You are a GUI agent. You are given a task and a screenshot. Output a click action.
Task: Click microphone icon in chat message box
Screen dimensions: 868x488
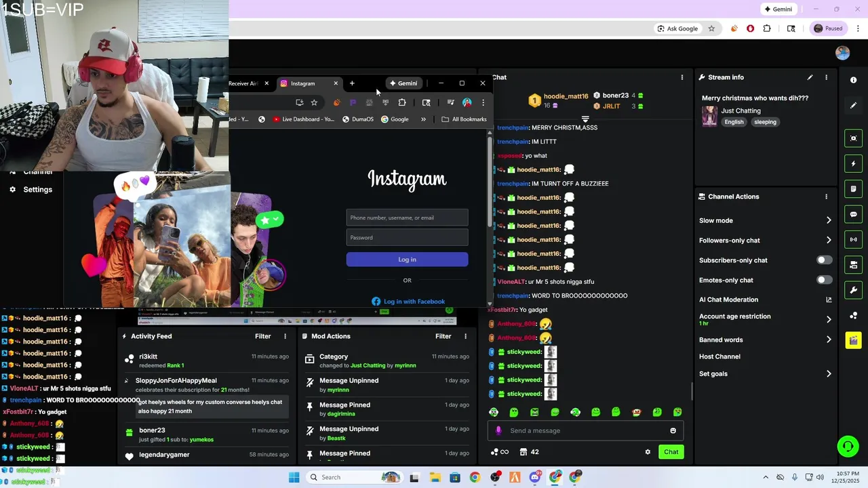pyautogui.click(x=498, y=430)
